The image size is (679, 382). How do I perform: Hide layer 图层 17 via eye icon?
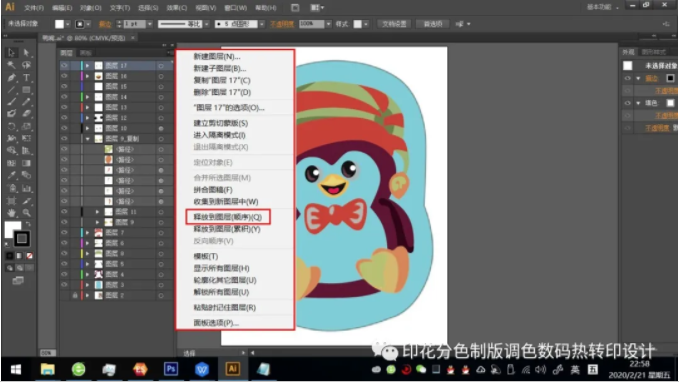[x=64, y=65]
